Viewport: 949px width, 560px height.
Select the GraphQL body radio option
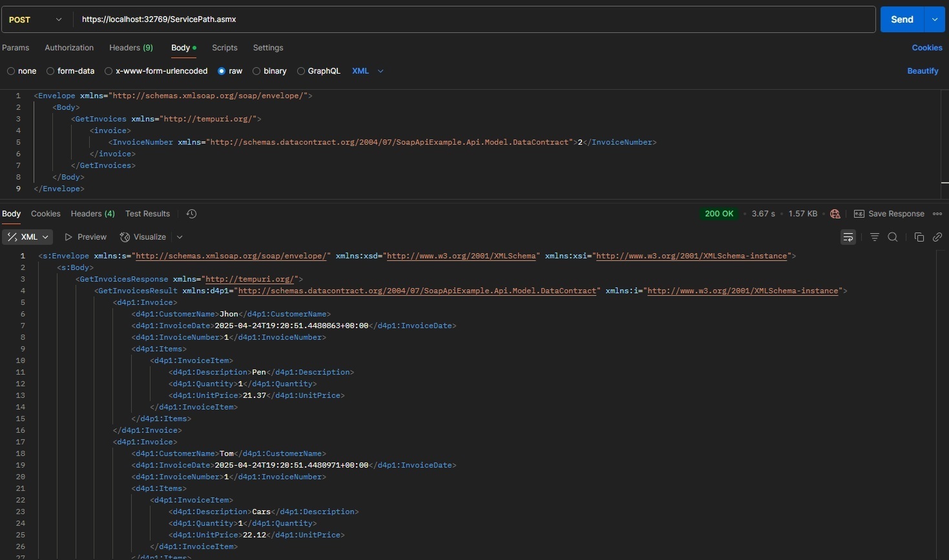click(301, 71)
